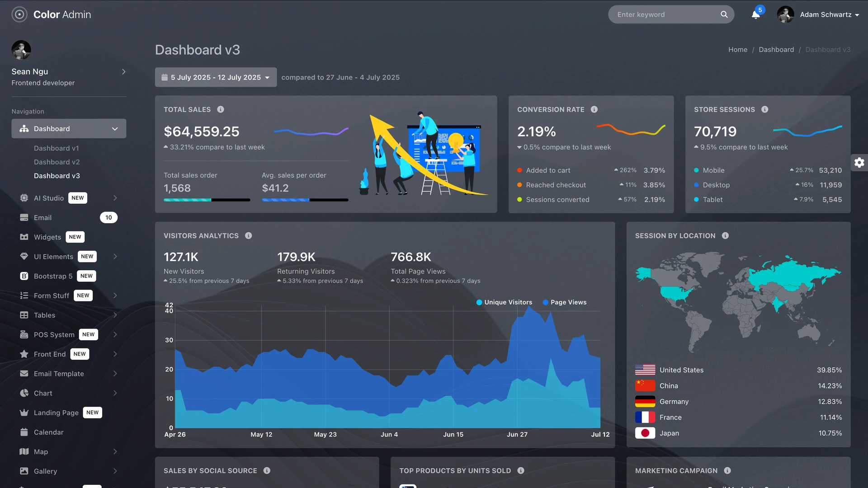Click the Email Template envelope icon
Screen dimensions: 868x488
[x=24, y=374]
